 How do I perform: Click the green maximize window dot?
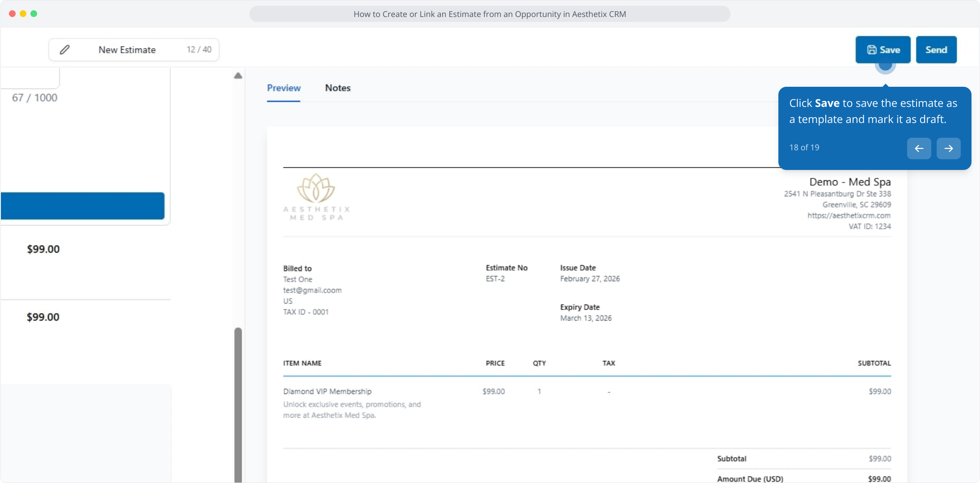34,14
